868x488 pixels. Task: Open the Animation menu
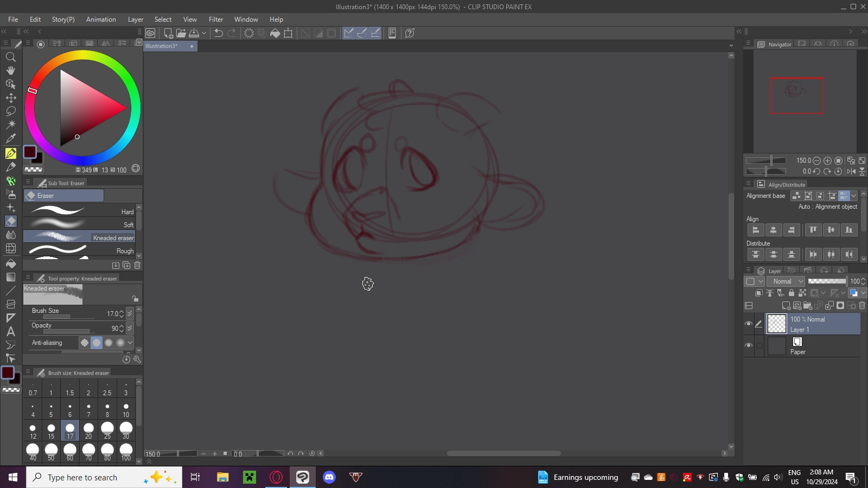pyautogui.click(x=101, y=20)
